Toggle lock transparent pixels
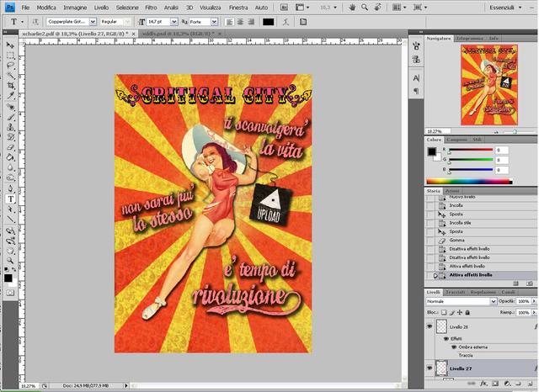This screenshot has height=392, width=539. [444, 312]
